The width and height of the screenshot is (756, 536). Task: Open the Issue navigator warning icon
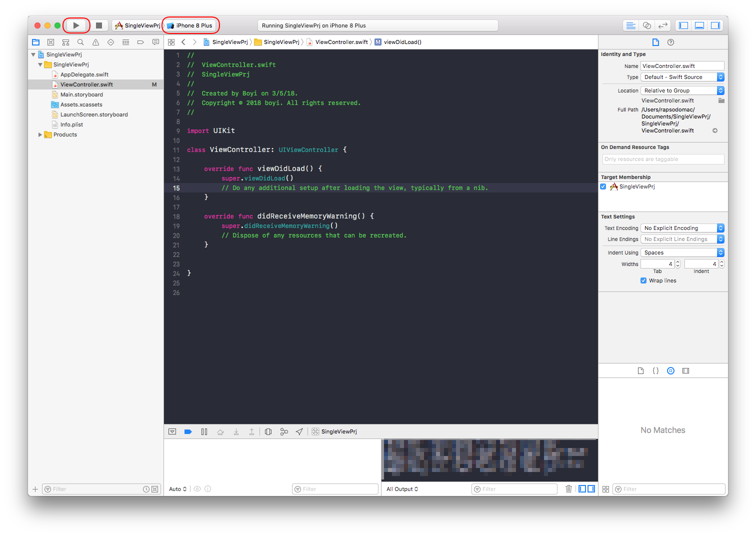click(x=95, y=42)
